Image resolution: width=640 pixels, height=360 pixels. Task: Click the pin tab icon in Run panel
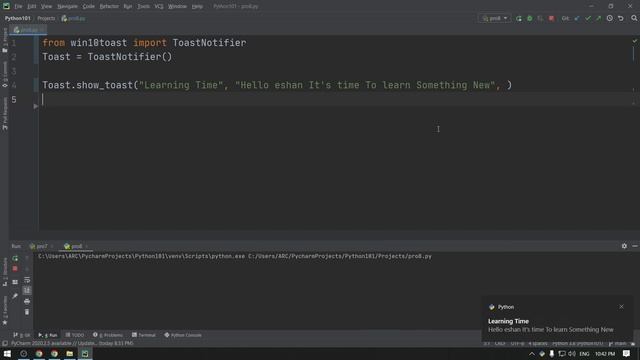click(15, 296)
